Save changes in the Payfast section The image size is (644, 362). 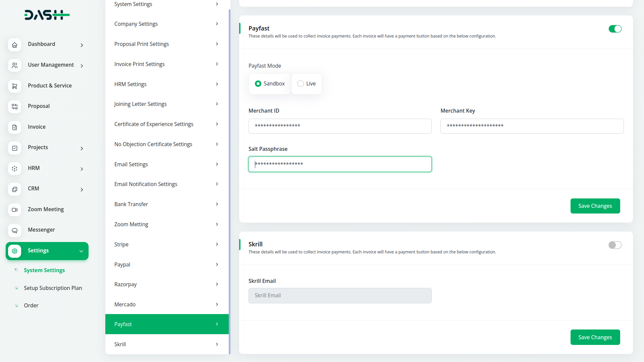595,206
